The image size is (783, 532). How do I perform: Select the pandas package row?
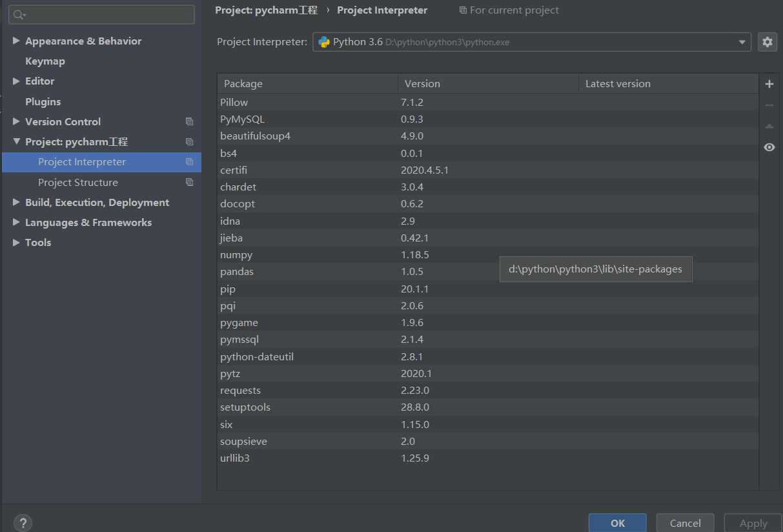pyautogui.click(x=488, y=272)
